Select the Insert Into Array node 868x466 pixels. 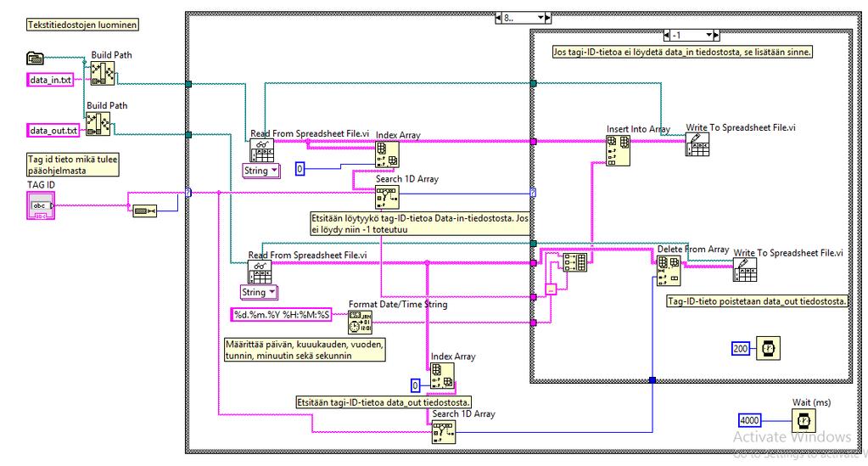click(619, 151)
